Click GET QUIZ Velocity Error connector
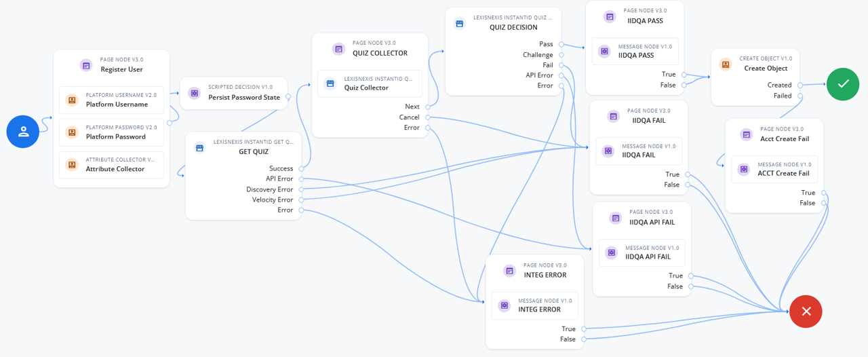 301,200
